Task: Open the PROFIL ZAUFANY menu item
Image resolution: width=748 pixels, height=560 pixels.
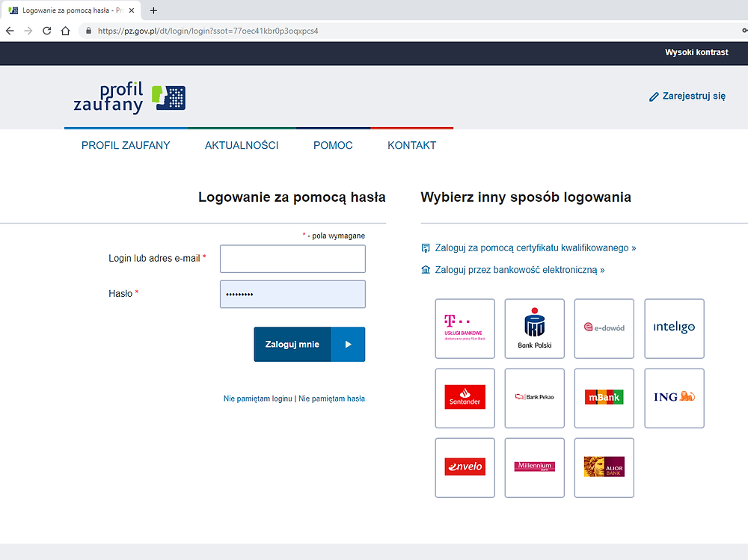Action: coord(126,146)
